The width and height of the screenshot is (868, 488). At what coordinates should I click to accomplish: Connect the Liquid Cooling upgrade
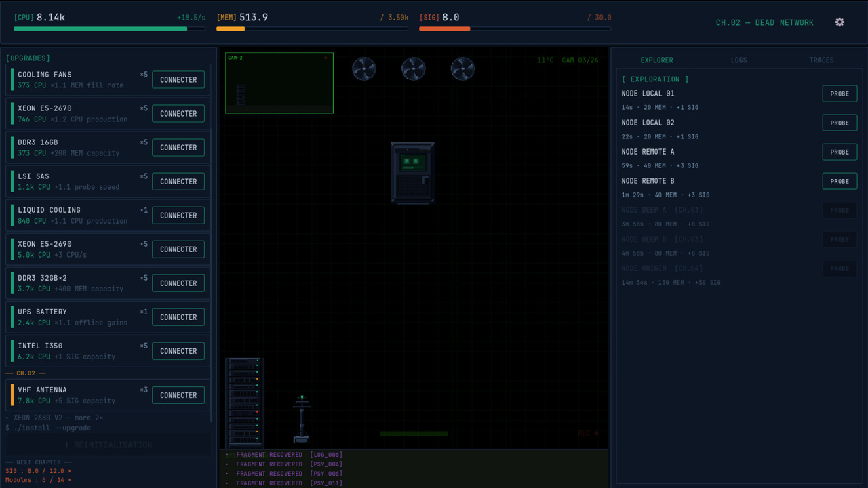(x=178, y=216)
